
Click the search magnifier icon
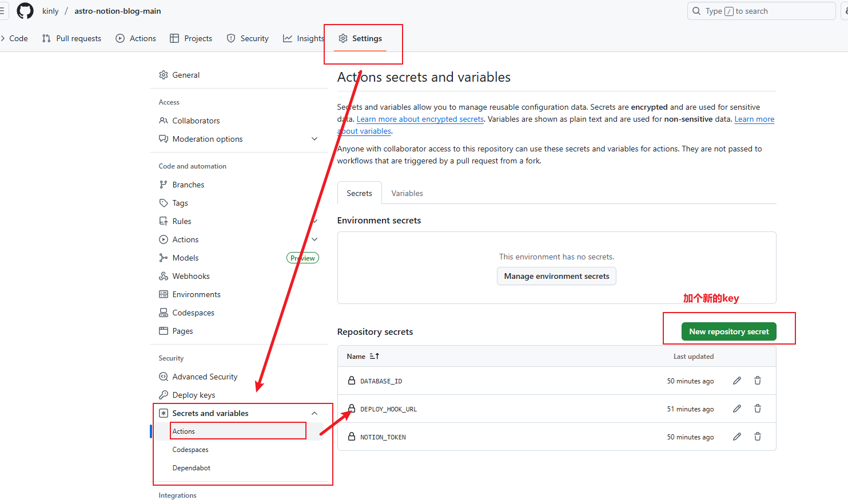pyautogui.click(x=696, y=11)
